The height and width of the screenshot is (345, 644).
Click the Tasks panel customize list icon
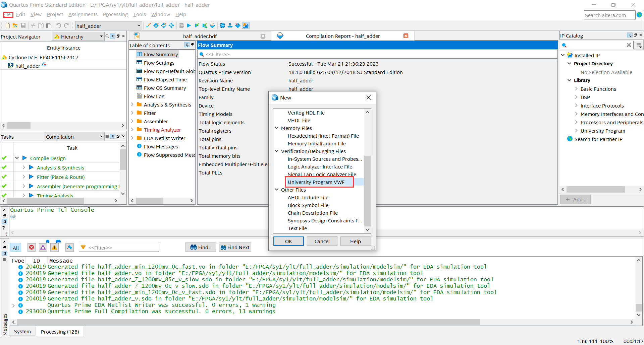[107, 136]
